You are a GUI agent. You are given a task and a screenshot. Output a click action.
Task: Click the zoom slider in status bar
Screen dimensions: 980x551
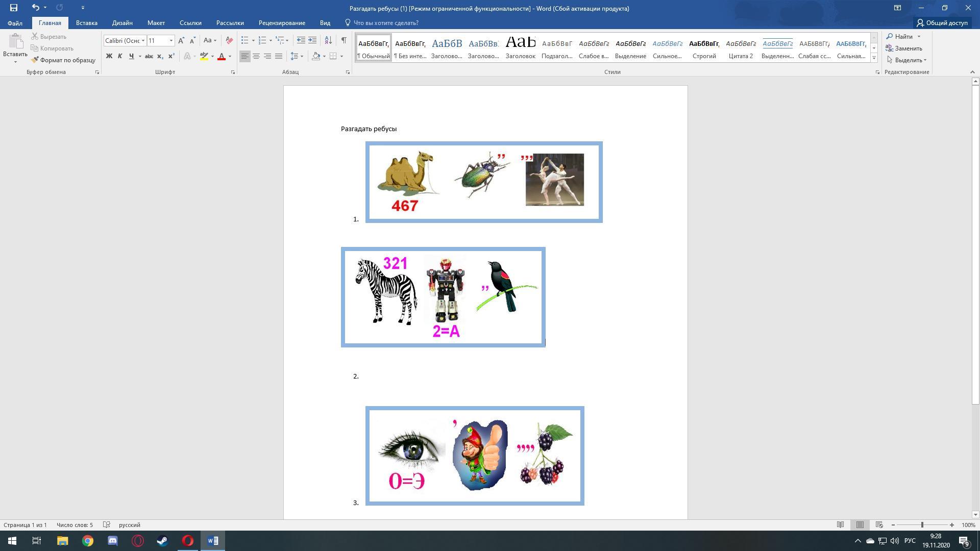pos(922,525)
